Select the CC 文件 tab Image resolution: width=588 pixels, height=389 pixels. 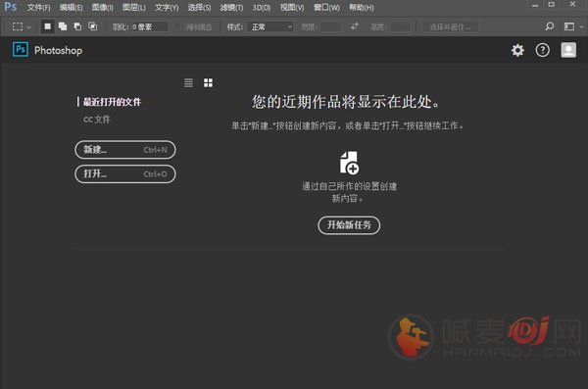[x=97, y=120]
